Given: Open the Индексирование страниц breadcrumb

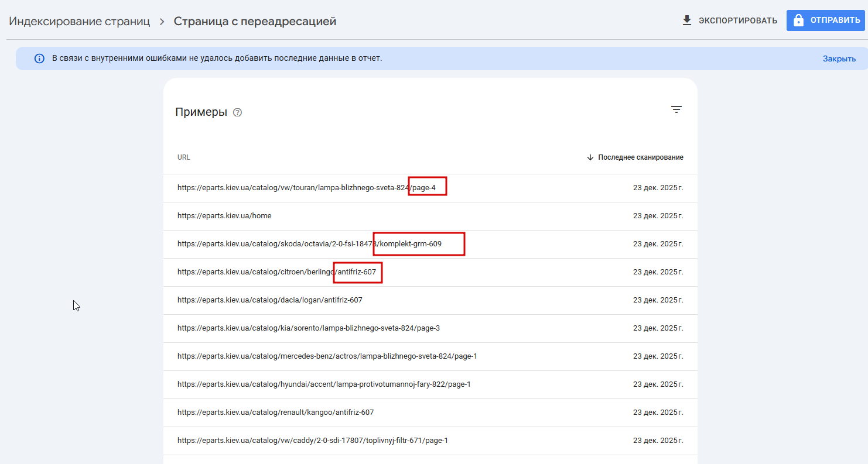Looking at the screenshot, I should pyautogui.click(x=80, y=22).
